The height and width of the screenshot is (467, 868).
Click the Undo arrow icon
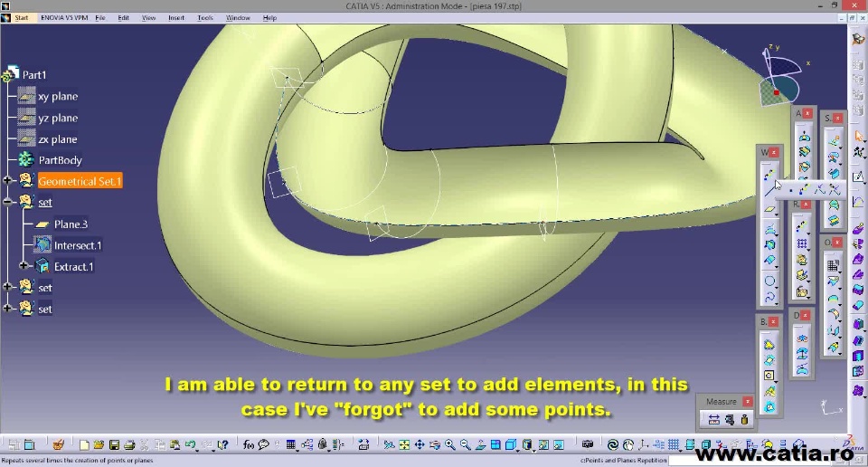[190, 444]
